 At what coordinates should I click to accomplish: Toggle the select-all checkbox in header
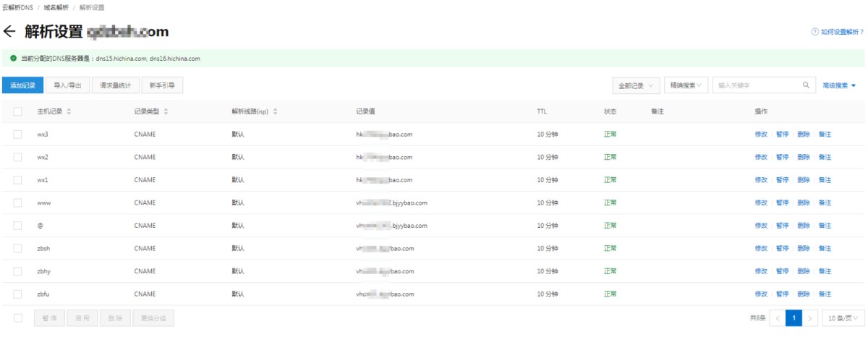pyautogui.click(x=17, y=111)
